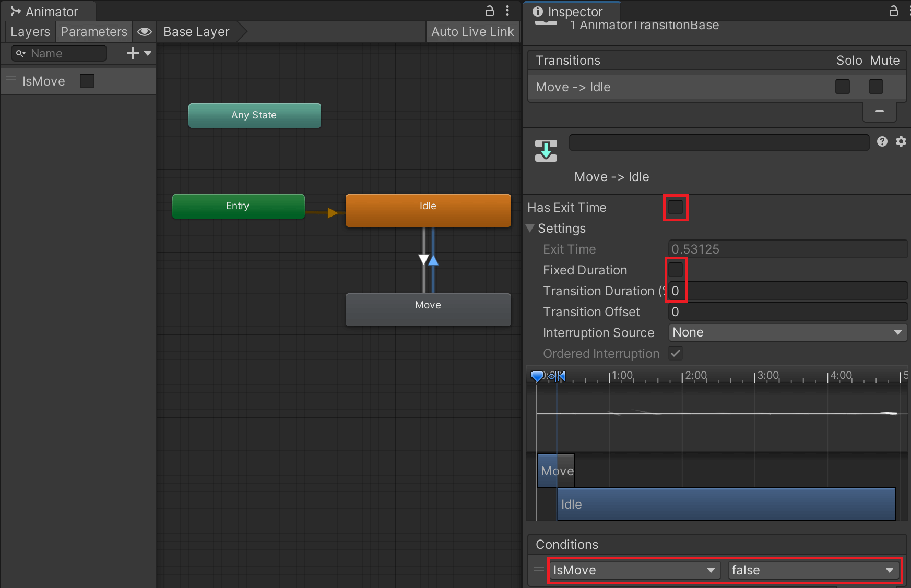The width and height of the screenshot is (911, 588).
Task: Enable Solo for Move -> Idle transition
Action: pos(843,87)
